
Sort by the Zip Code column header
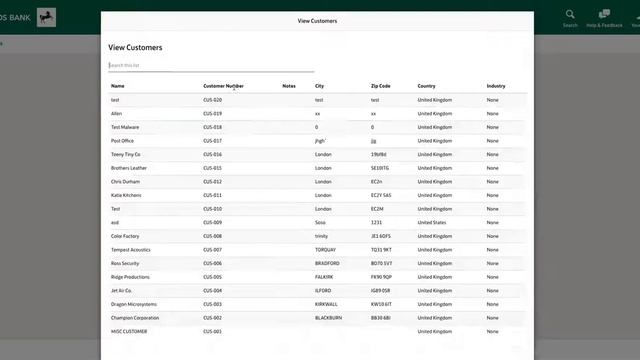point(380,86)
